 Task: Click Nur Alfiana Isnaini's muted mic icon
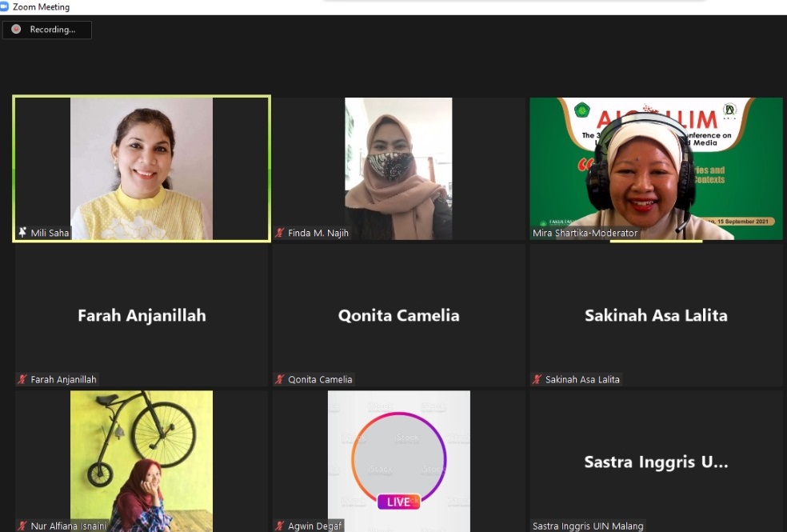point(22,526)
